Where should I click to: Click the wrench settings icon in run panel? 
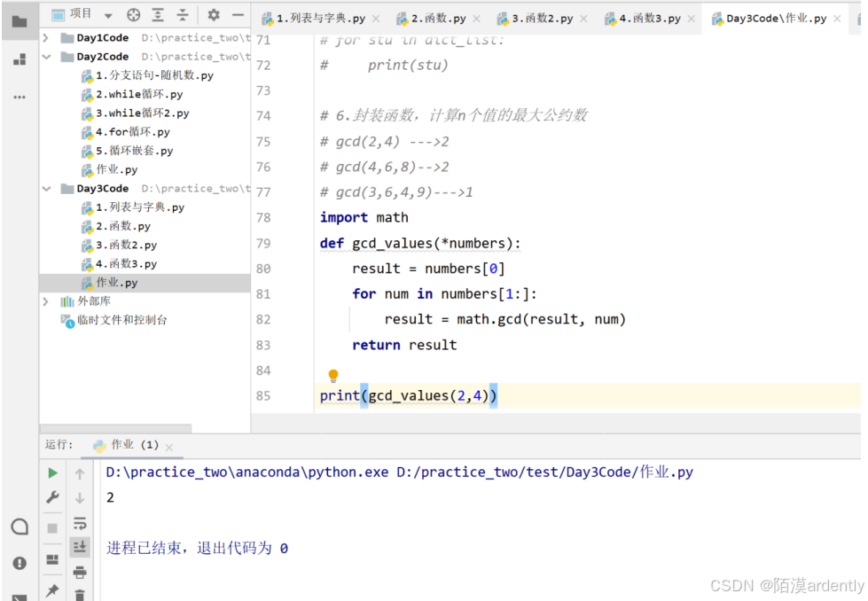point(52,497)
